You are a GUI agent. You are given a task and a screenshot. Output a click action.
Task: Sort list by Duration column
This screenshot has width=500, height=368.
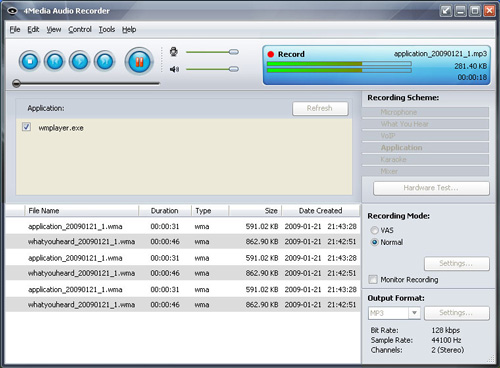(x=165, y=211)
